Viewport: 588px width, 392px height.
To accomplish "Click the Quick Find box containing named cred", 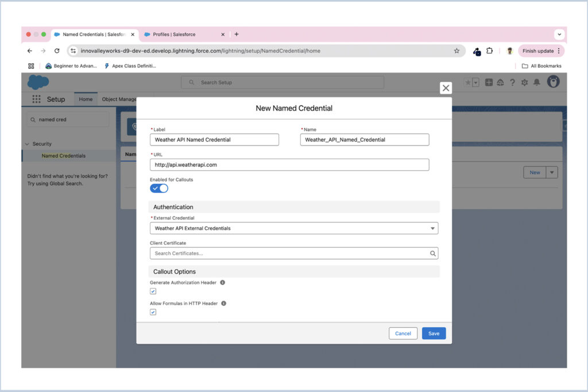I will pyautogui.click(x=68, y=120).
